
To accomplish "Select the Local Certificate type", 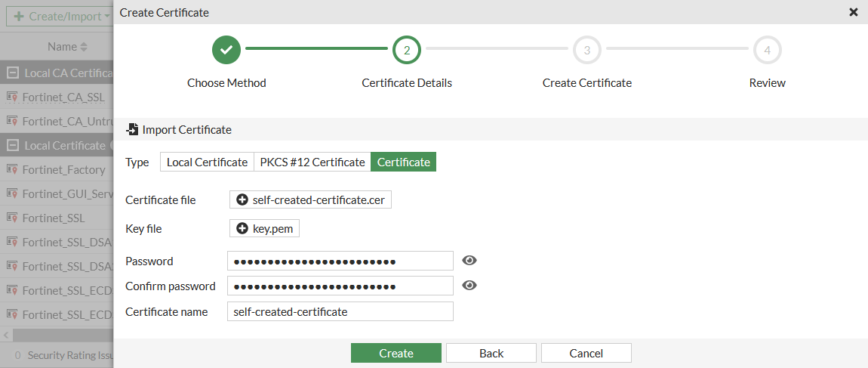I will 207,162.
